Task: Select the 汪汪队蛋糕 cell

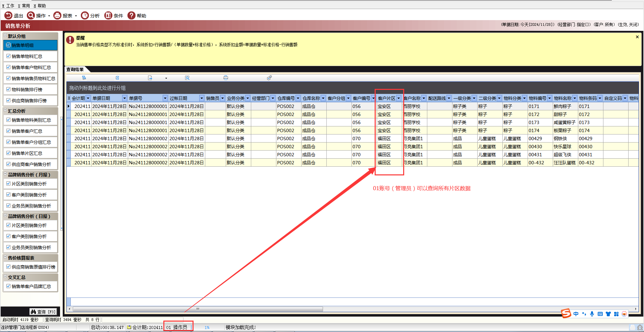Action: 565,163
